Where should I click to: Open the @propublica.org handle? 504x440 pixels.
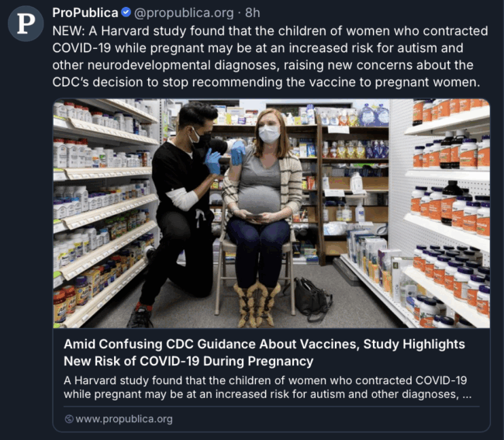(184, 13)
